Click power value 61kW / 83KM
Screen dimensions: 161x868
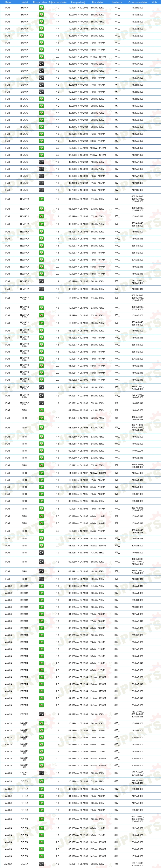(x=98, y=444)
